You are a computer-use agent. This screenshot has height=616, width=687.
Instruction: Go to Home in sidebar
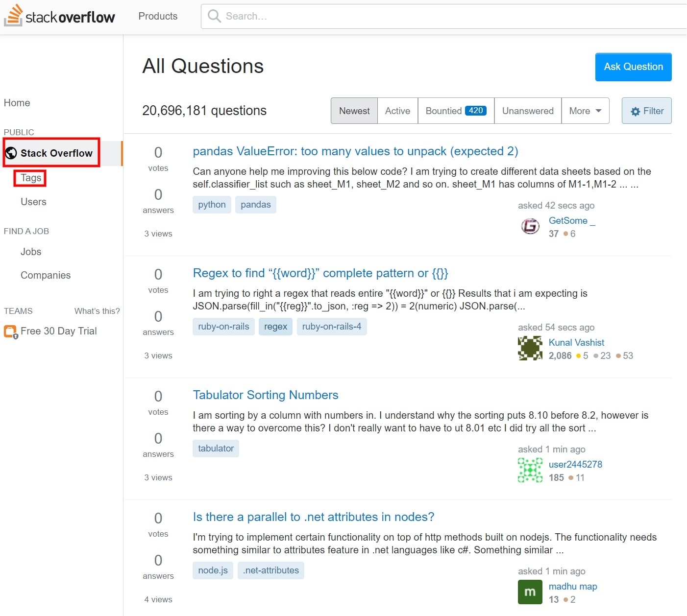point(17,103)
